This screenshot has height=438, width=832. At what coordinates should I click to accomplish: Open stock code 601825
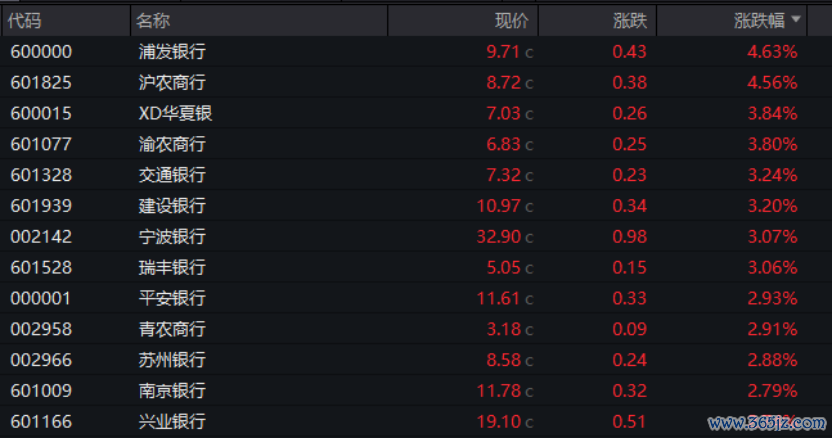coord(41,82)
